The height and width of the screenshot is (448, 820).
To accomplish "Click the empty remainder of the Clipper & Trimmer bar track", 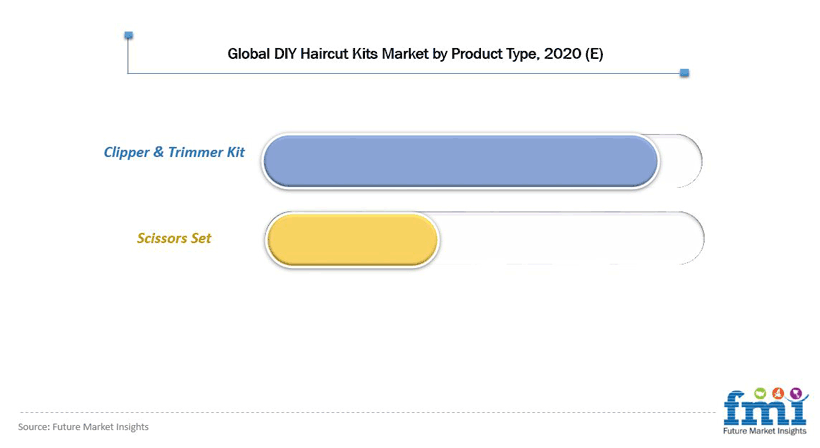I will [680, 161].
